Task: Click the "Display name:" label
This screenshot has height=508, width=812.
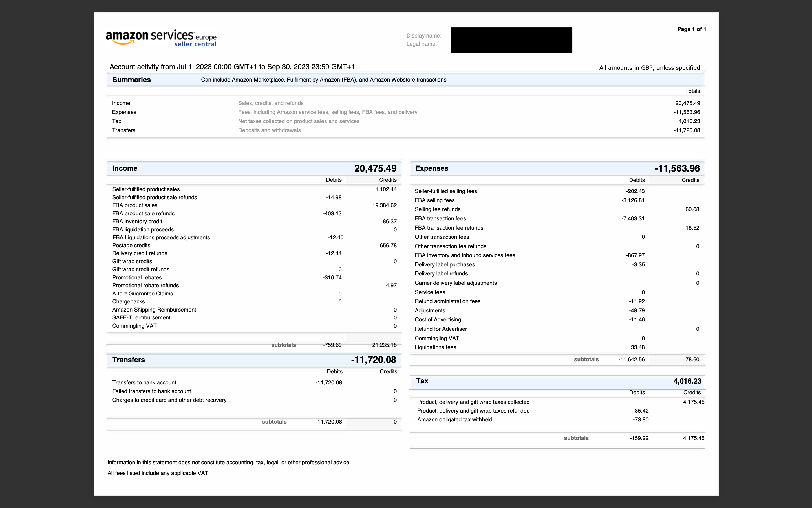Action: [x=424, y=36]
